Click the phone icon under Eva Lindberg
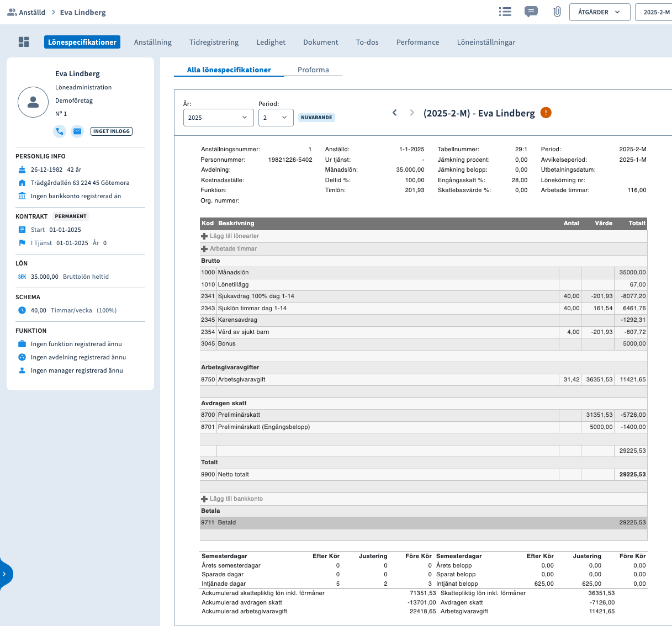This screenshot has width=672, height=626. (60, 131)
